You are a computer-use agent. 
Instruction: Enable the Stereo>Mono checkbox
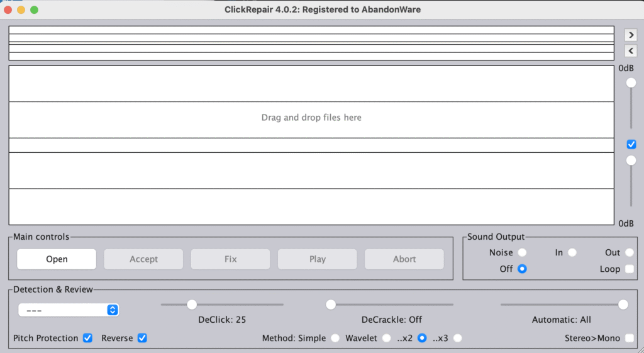[629, 338]
